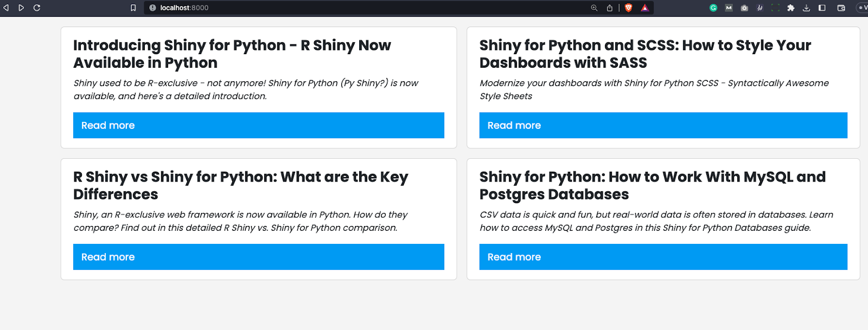This screenshot has height=330, width=868.
Task: Open the extensions puzzle piece menu
Action: pos(791,8)
